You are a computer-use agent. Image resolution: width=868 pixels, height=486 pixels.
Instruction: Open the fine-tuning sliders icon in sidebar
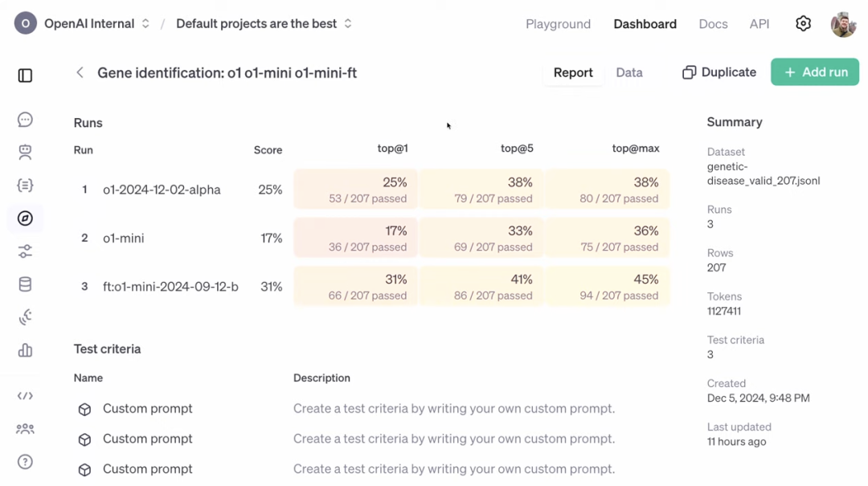pos(25,251)
